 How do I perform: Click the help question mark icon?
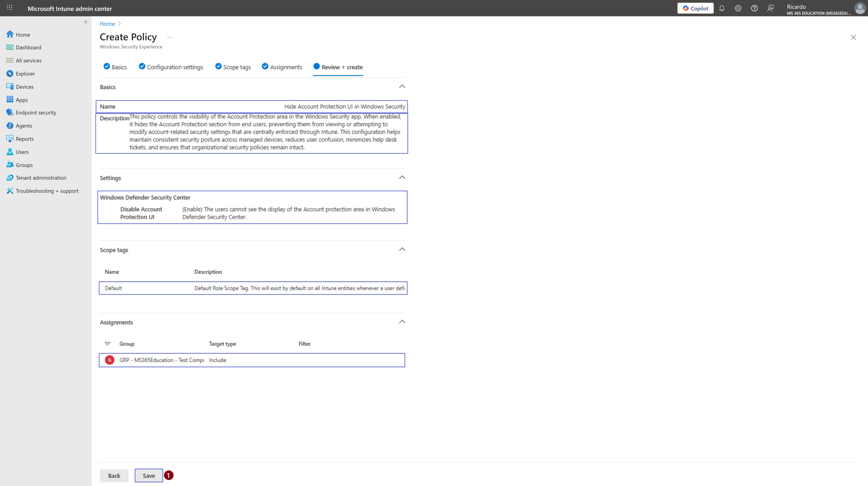pos(754,8)
